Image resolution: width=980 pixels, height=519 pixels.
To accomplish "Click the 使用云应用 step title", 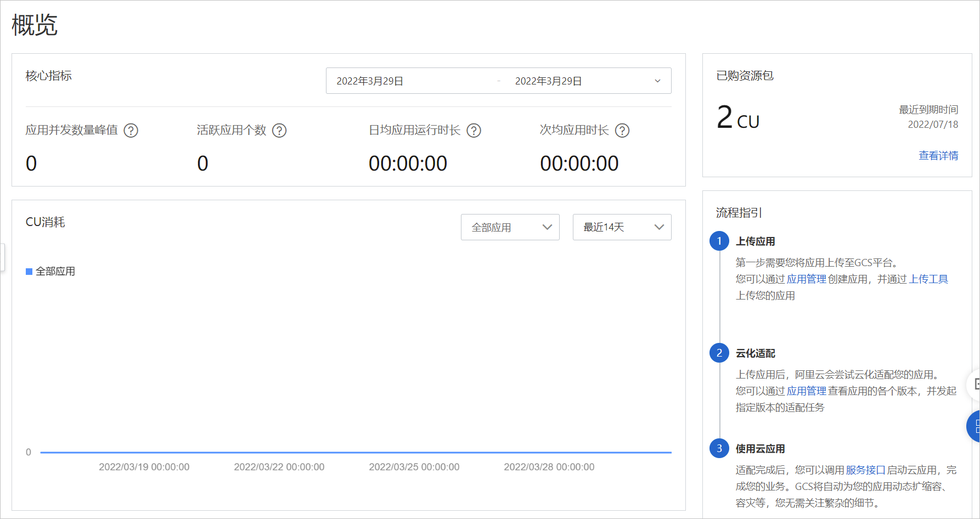I will pos(761,449).
